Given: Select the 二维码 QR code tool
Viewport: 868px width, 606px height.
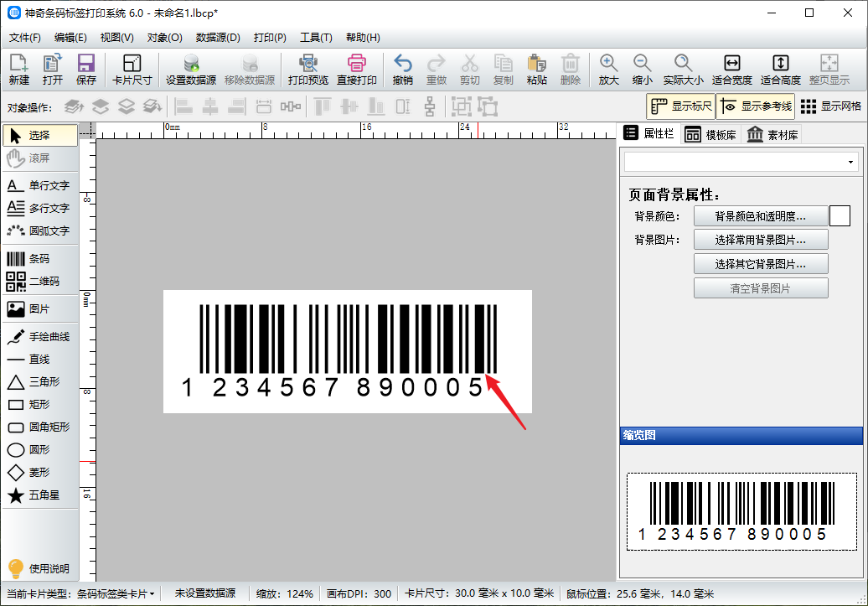Looking at the screenshot, I should 39,282.
